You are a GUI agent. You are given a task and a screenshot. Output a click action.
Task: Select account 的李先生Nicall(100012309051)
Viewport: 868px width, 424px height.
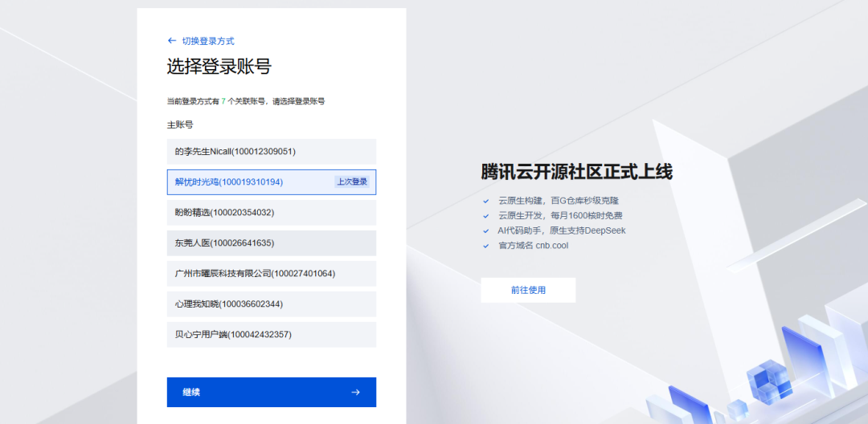[272, 152]
